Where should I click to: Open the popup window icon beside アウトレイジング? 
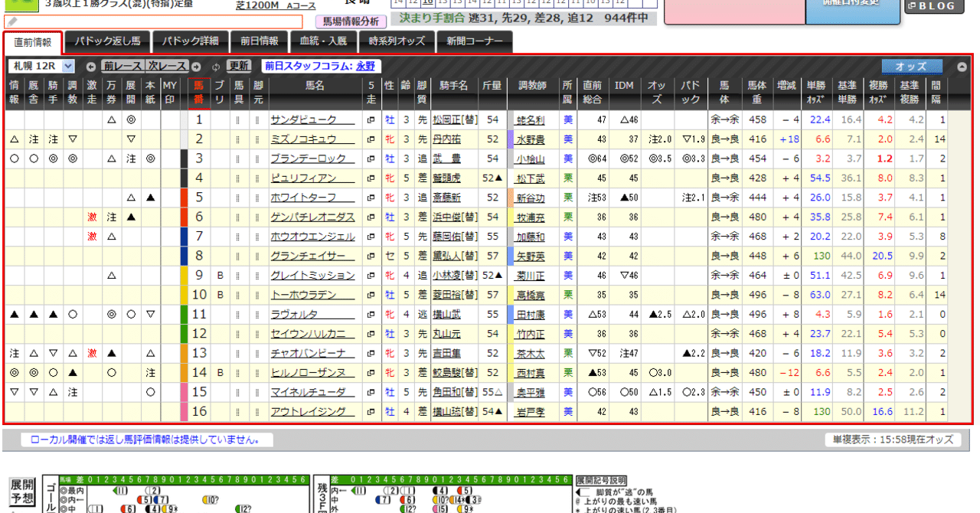click(370, 411)
